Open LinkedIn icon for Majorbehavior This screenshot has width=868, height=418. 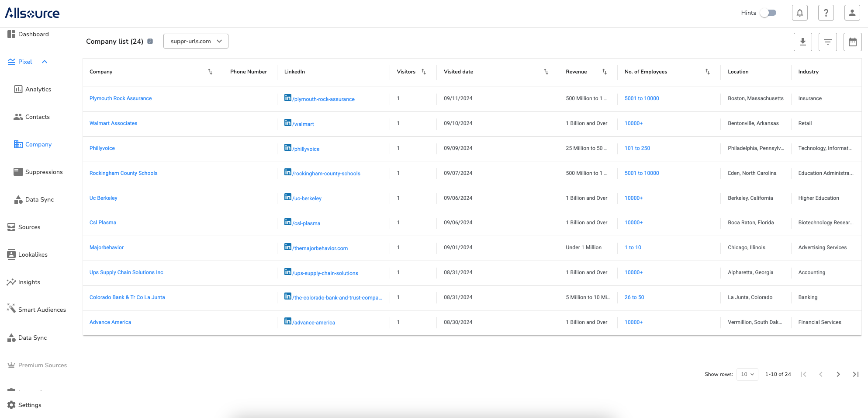tap(288, 247)
